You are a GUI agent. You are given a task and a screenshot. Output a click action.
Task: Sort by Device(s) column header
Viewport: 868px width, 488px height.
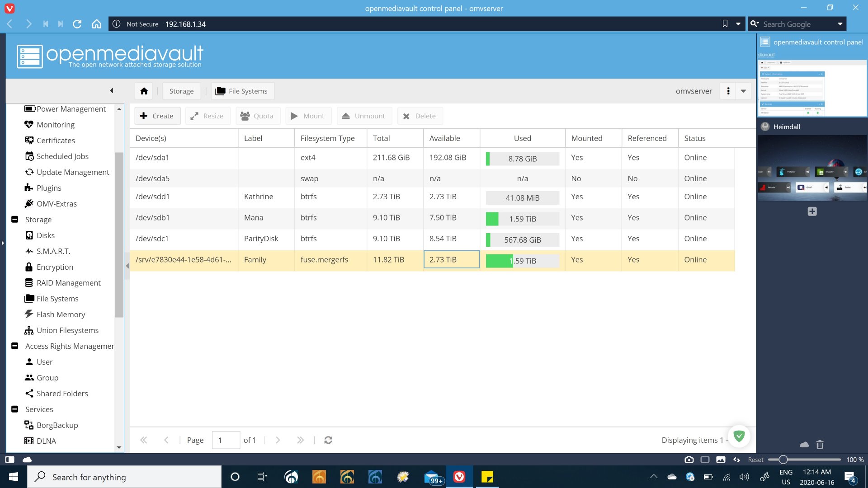(184, 138)
